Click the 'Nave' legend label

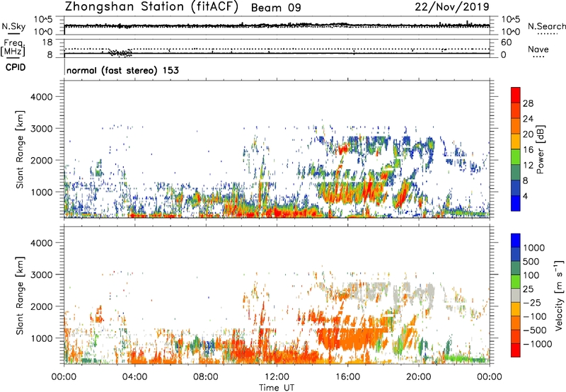(x=538, y=50)
